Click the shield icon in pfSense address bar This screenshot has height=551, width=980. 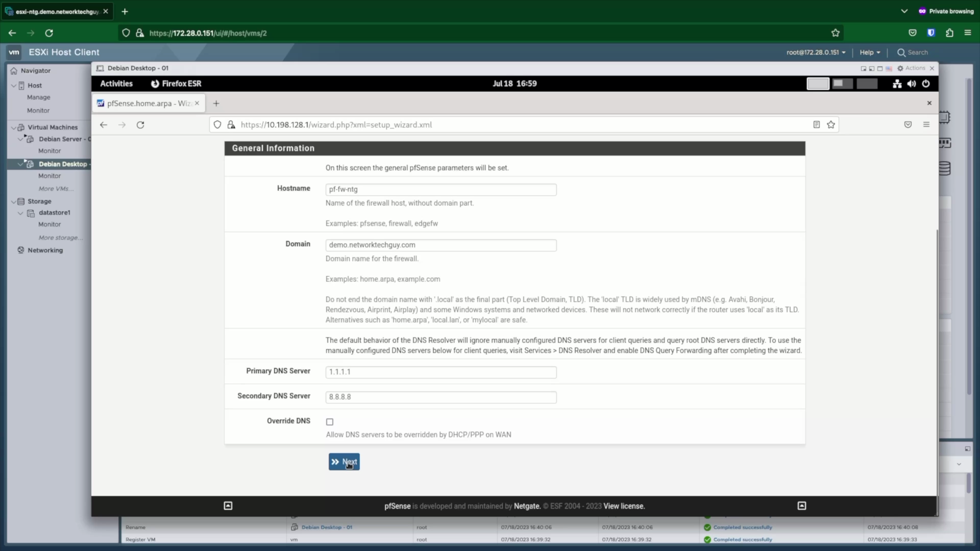point(217,124)
